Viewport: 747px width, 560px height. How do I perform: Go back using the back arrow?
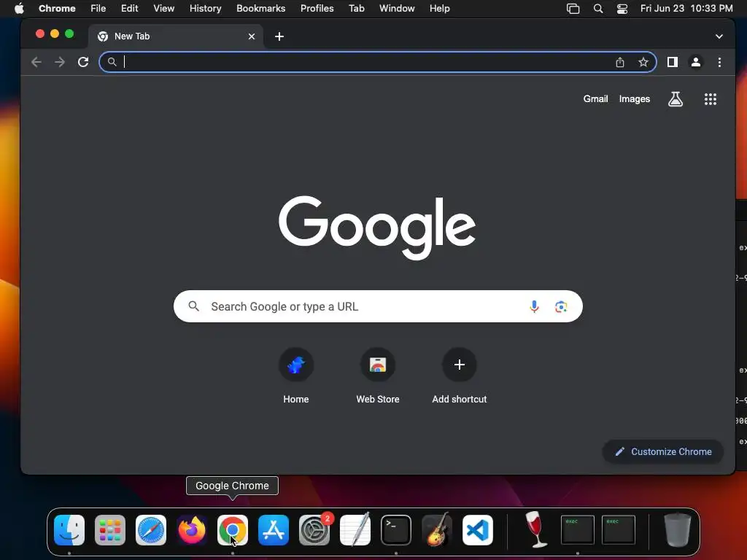tap(36, 62)
